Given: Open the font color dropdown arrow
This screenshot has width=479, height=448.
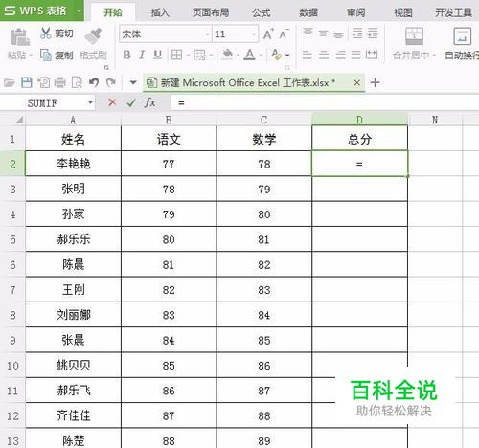Looking at the screenshot, I should [261, 56].
